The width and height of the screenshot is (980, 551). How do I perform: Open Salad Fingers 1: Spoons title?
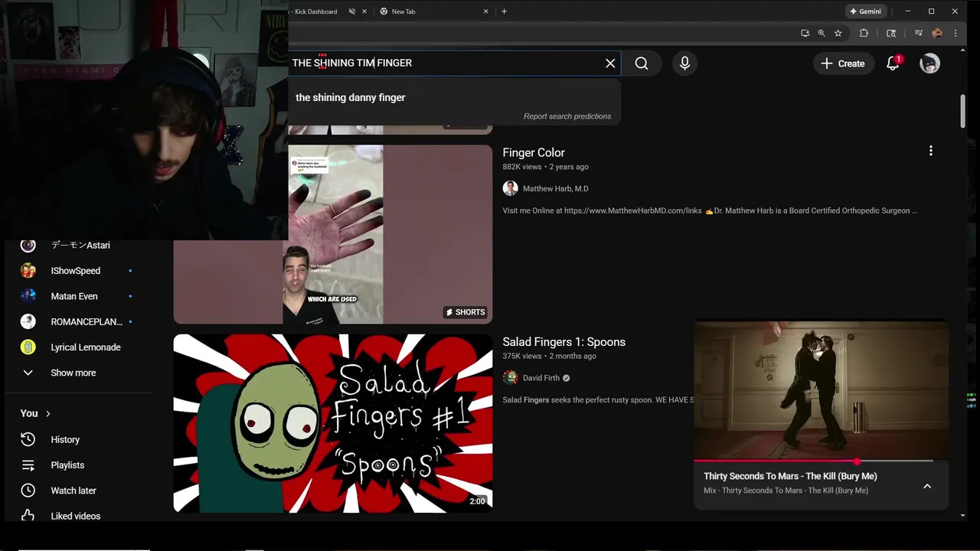(564, 342)
